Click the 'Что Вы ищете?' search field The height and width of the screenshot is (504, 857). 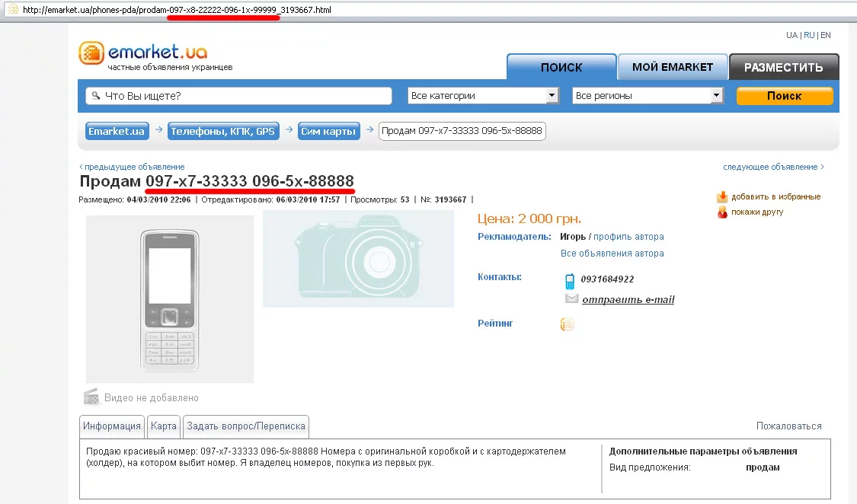point(239,96)
